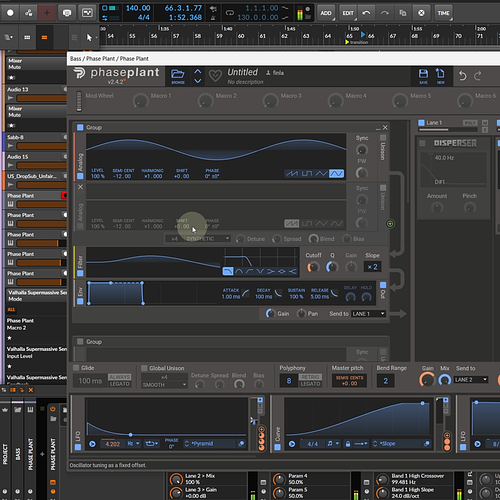The width and height of the screenshot is (500, 500).
Task: Select the square waveform for the top oscillator
Action: (307, 173)
